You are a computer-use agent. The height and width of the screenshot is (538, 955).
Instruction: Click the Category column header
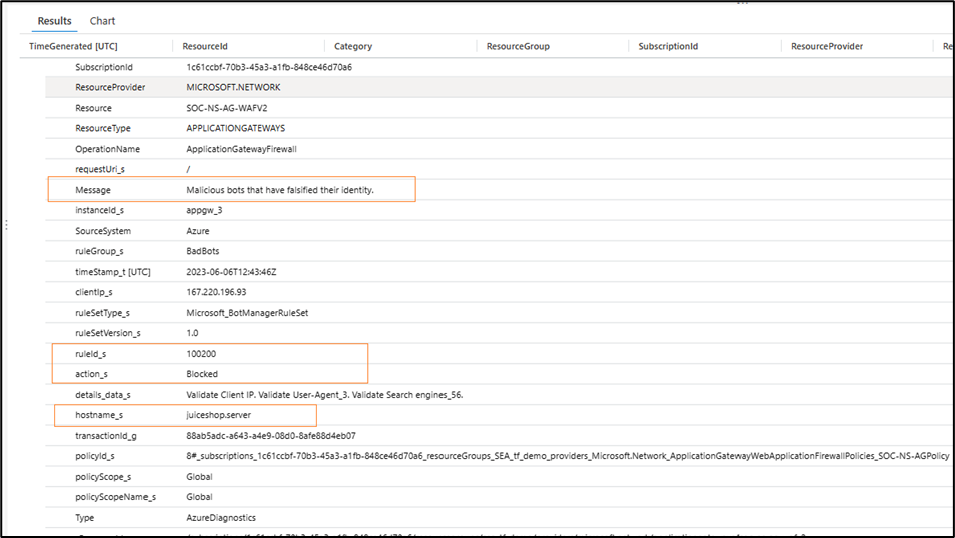click(x=353, y=46)
